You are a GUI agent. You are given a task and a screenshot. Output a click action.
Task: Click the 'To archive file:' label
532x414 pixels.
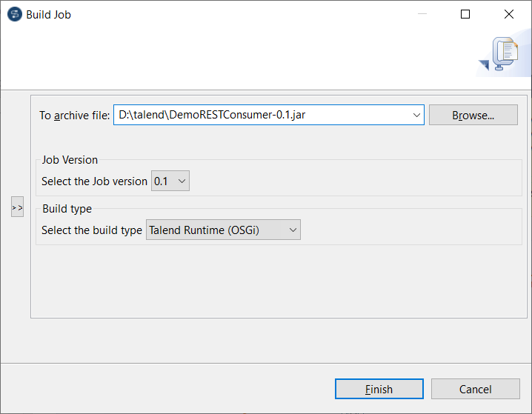74,115
